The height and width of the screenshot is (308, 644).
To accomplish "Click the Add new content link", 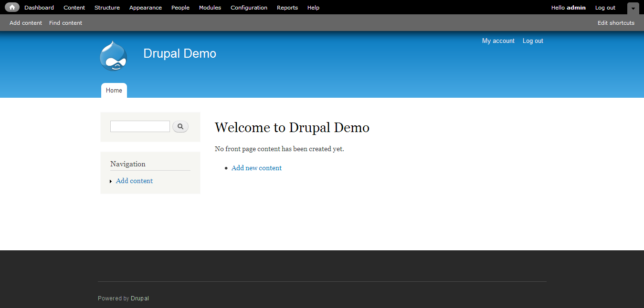I will click(x=257, y=168).
